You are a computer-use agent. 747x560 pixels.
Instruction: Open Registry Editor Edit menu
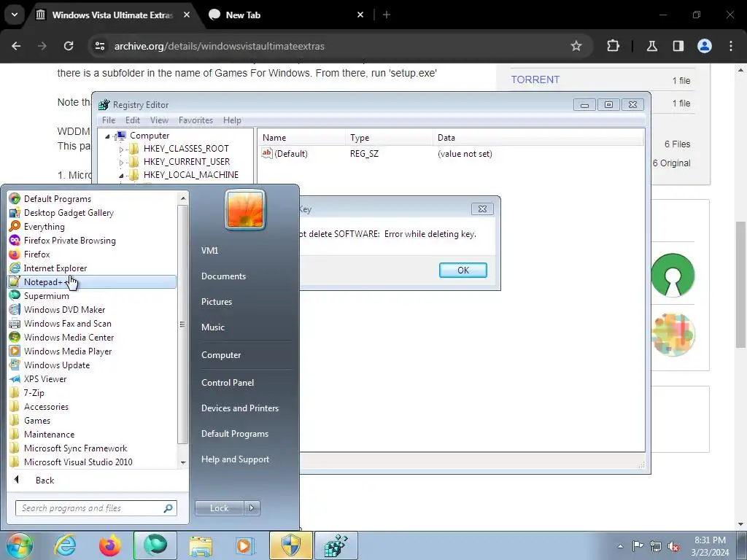tap(133, 120)
